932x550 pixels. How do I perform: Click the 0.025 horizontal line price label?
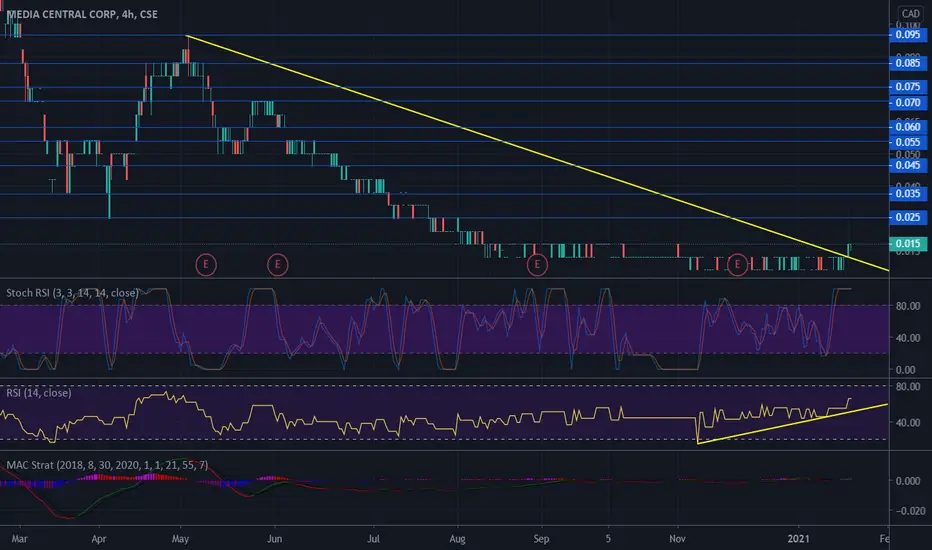point(908,217)
